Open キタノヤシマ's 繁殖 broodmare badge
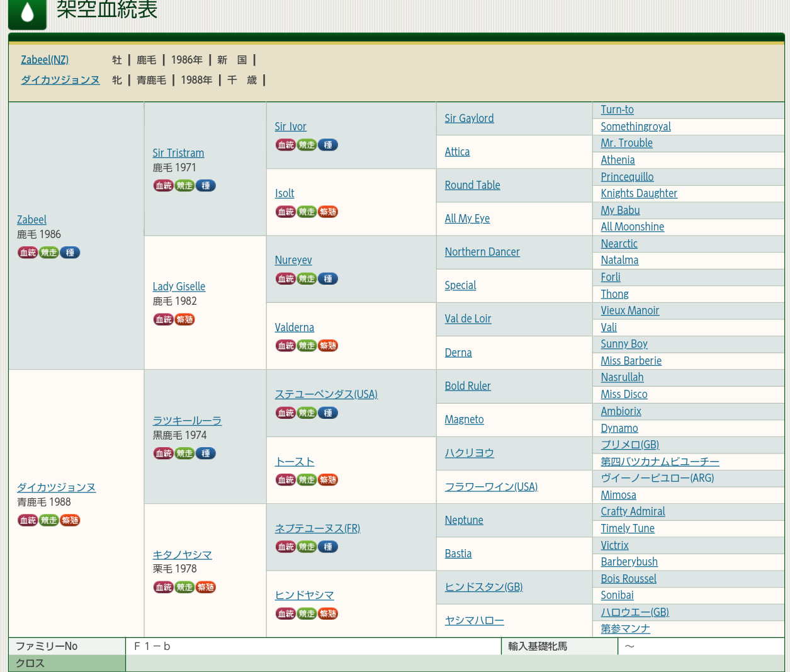This screenshot has width=790, height=672. point(206,587)
